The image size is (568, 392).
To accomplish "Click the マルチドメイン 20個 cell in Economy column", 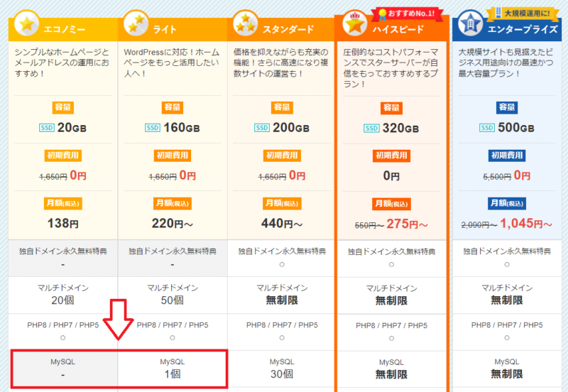I will (64, 295).
